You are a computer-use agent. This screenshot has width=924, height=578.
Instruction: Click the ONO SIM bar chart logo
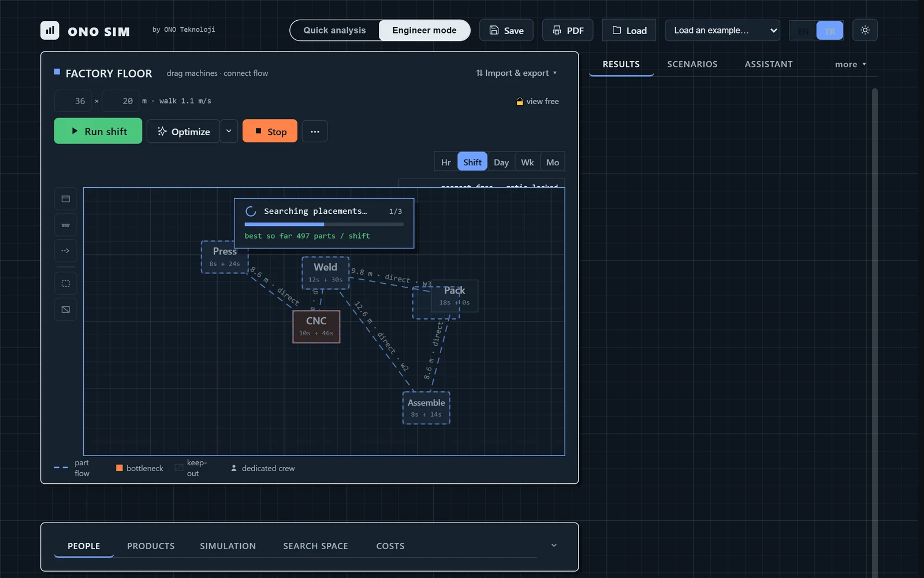pos(50,30)
